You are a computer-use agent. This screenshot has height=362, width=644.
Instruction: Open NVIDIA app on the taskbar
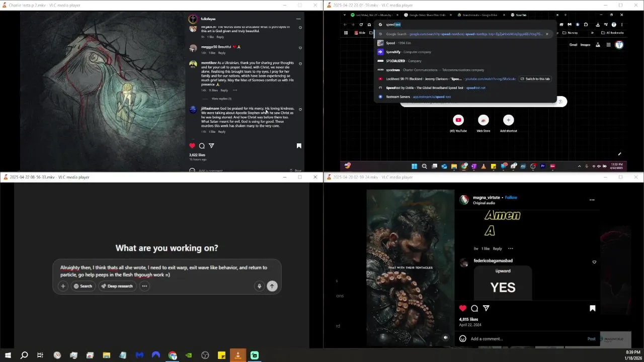tap(189, 355)
